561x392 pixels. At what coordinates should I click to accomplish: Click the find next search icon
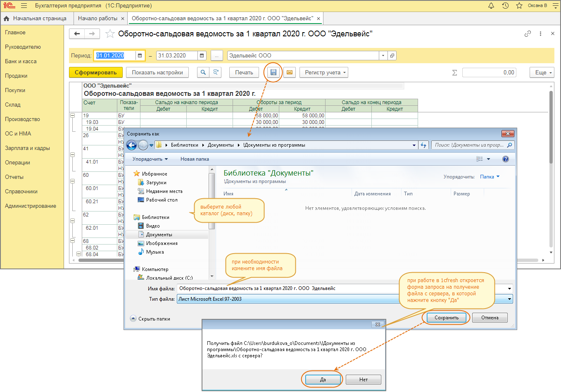click(x=216, y=73)
